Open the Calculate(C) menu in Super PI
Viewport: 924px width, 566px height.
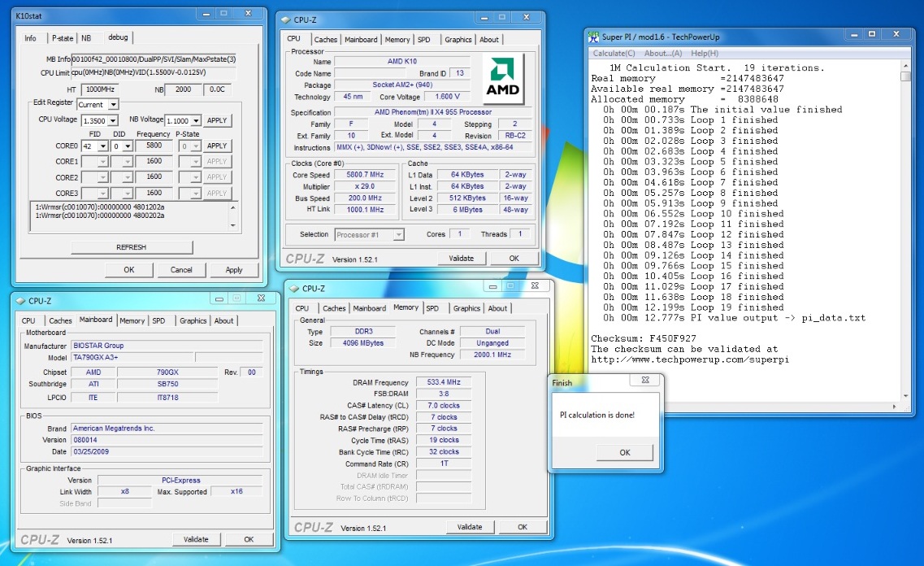614,53
